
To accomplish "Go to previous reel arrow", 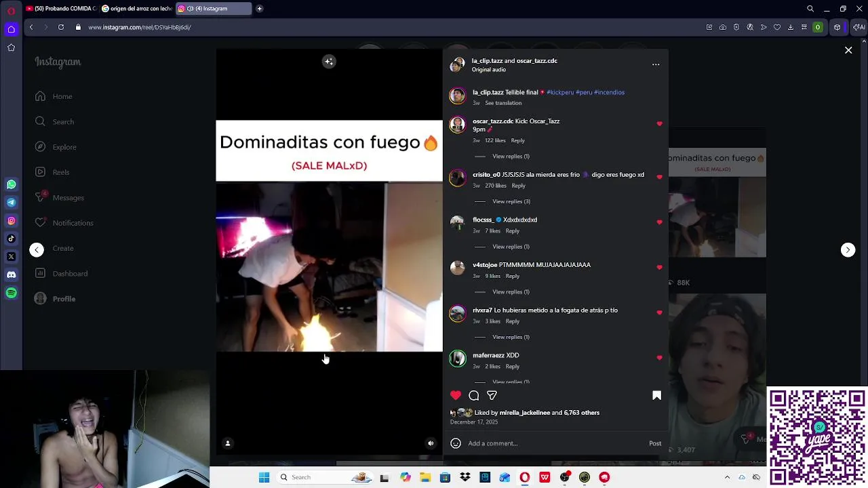I will tap(37, 250).
